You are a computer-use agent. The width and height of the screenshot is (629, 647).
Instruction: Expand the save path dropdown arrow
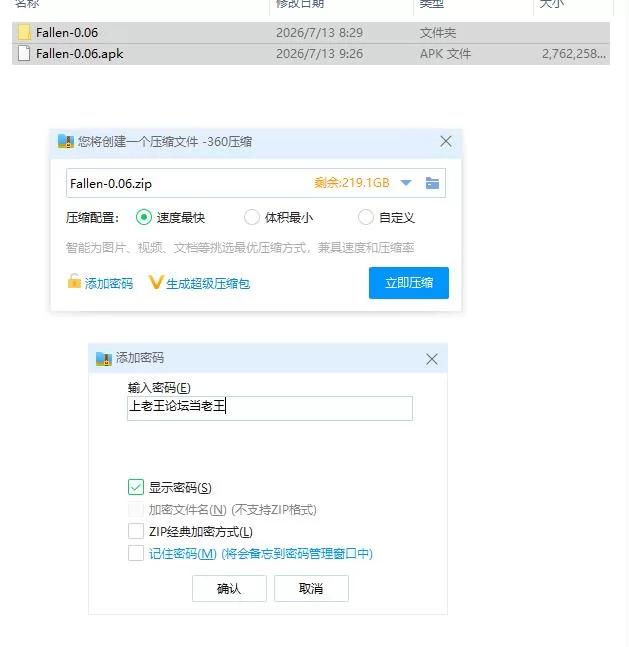[x=406, y=183]
